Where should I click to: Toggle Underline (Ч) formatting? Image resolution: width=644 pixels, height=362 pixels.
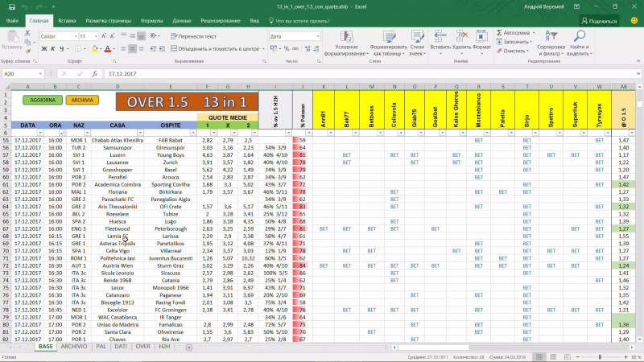coord(62,49)
